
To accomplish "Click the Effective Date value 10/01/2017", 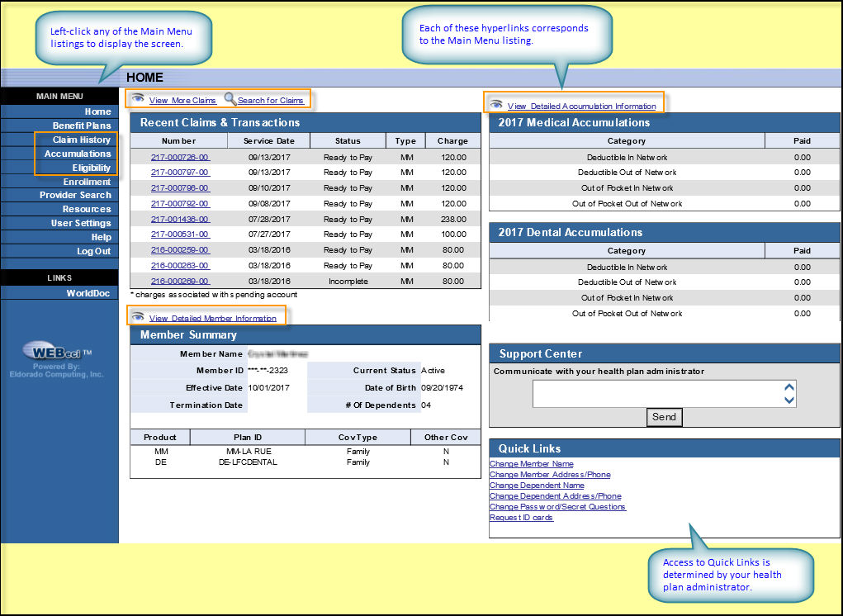I will tap(269, 387).
